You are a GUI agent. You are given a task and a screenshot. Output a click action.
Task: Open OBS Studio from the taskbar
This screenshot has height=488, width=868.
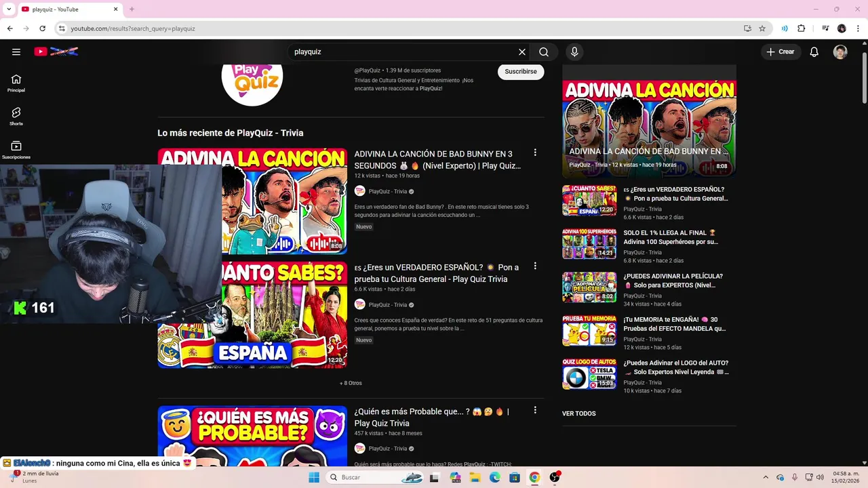pyautogui.click(x=555, y=477)
